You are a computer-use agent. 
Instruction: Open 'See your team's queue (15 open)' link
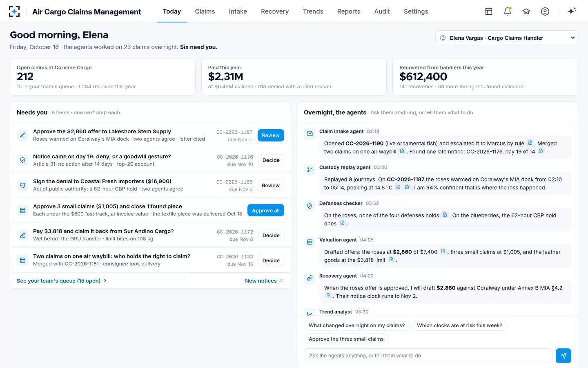coord(61,281)
